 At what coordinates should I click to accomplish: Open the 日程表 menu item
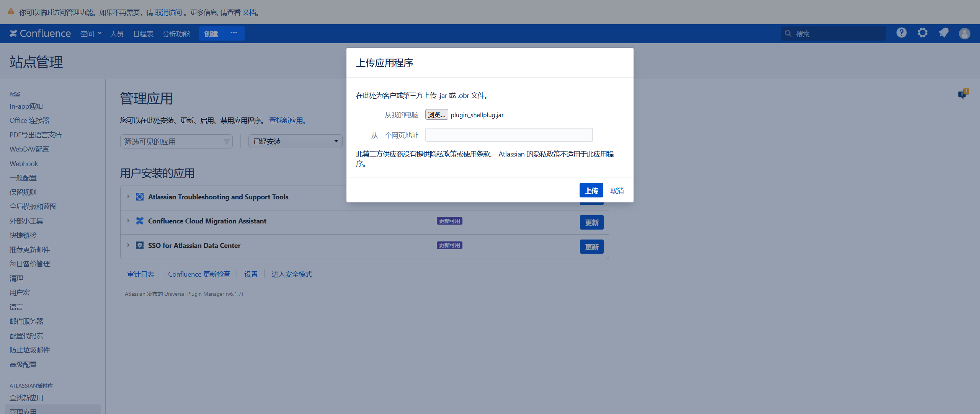tap(143, 34)
